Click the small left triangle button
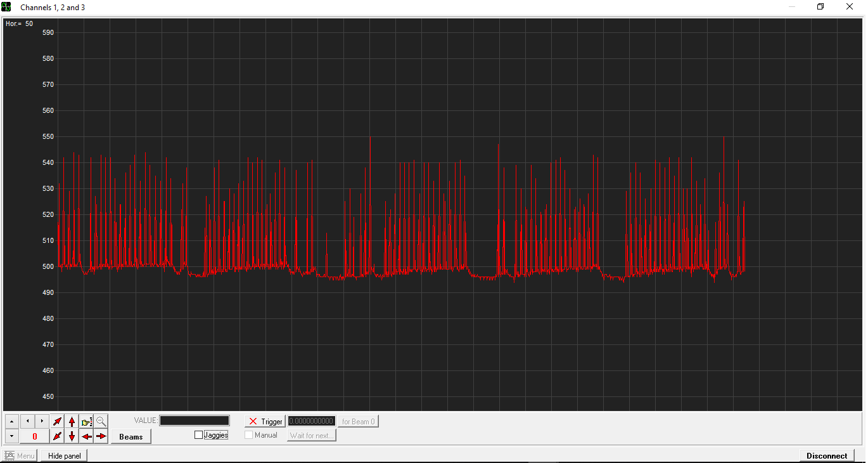 [27, 421]
